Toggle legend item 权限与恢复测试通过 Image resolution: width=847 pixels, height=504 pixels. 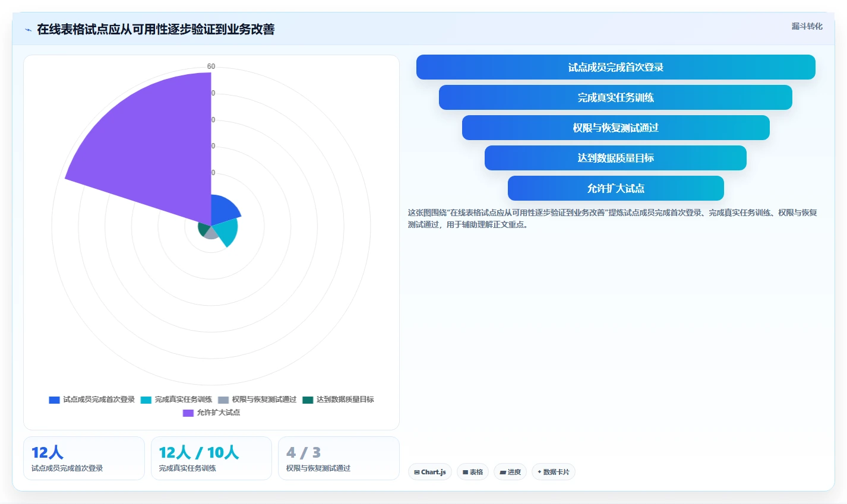click(x=257, y=400)
